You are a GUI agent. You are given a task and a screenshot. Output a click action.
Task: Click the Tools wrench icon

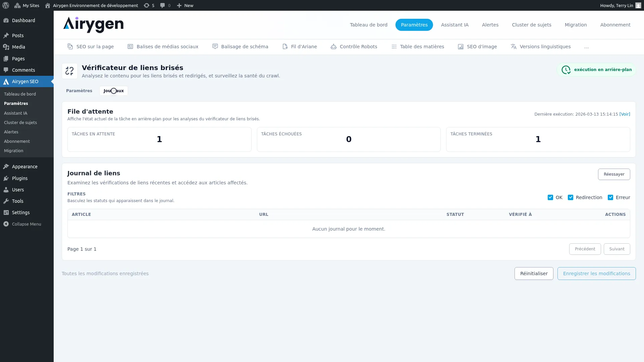click(x=6, y=201)
